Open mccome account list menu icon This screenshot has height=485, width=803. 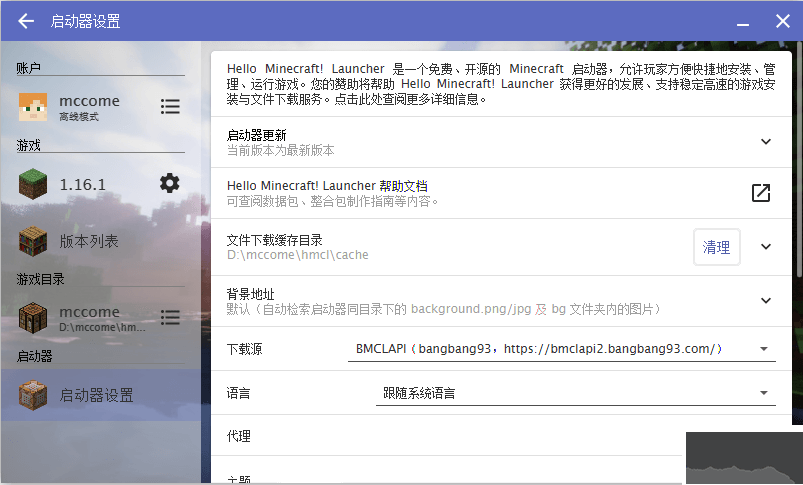pyautogui.click(x=170, y=107)
